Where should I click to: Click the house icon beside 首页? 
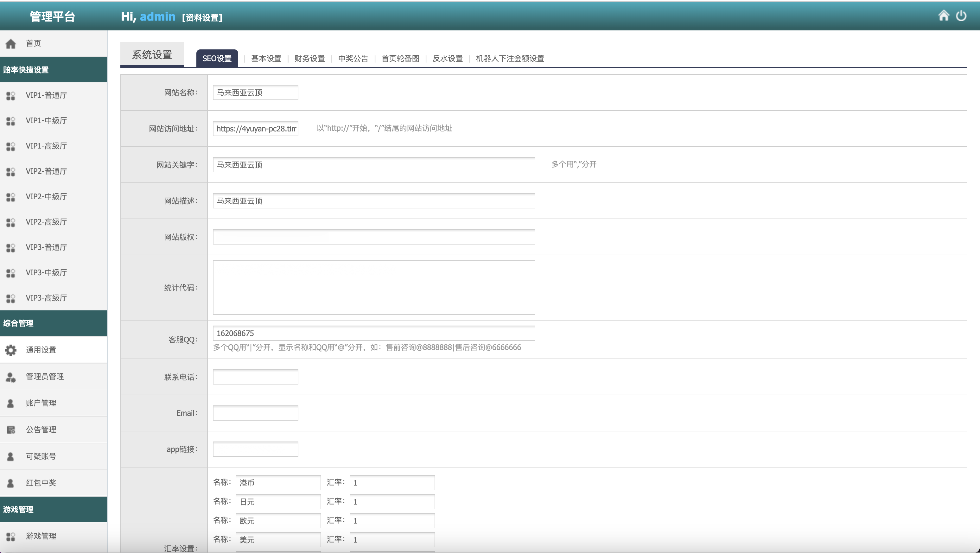tap(11, 44)
